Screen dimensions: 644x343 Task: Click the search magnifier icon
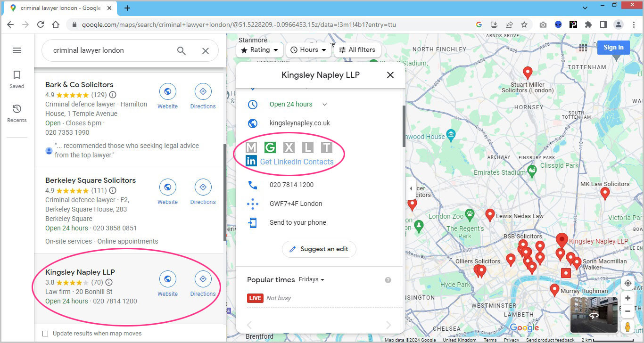(182, 51)
